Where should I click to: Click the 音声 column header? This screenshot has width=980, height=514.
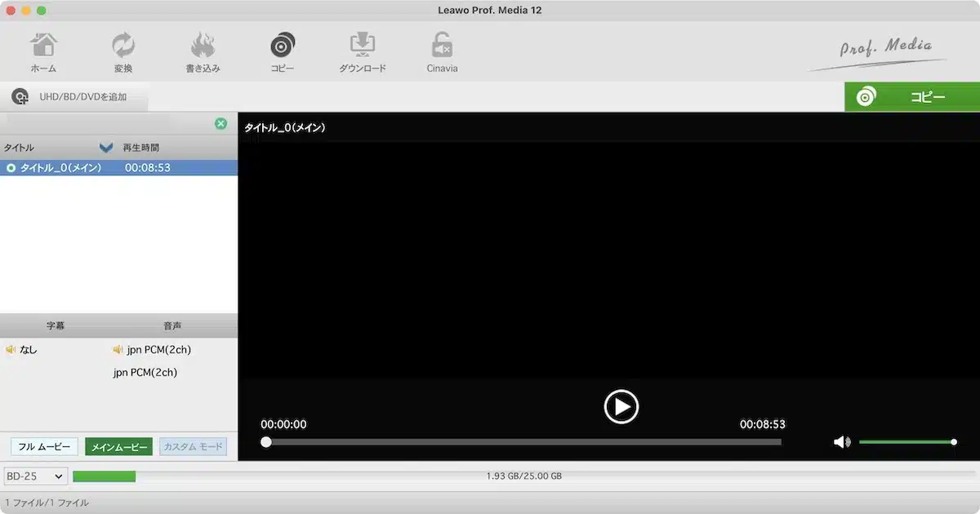[172, 326]
